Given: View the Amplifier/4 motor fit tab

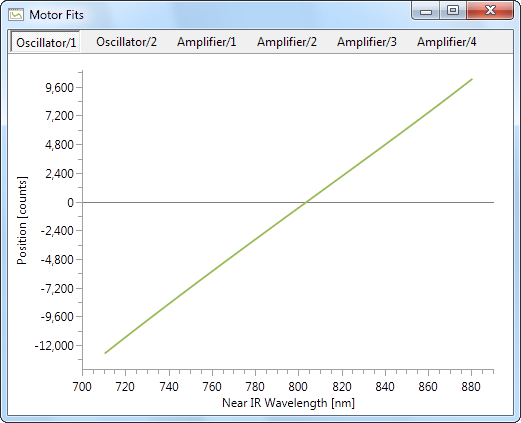Looking at the screenshot, I should click(447, 42).
